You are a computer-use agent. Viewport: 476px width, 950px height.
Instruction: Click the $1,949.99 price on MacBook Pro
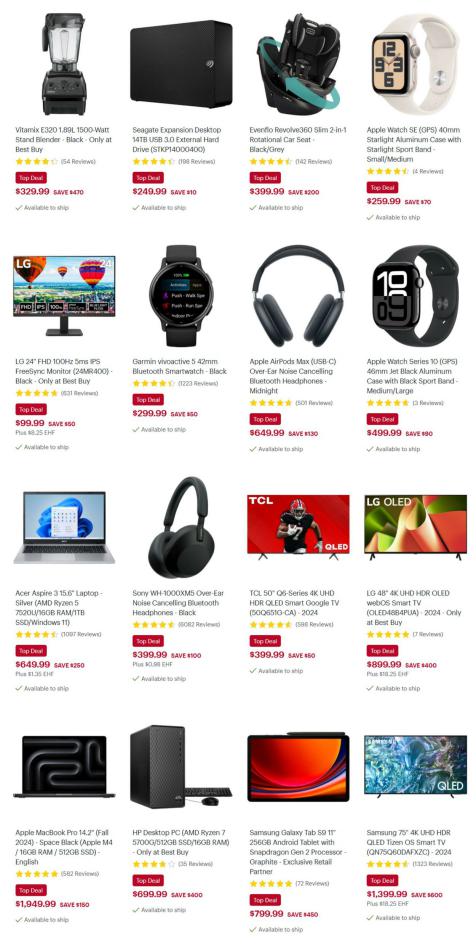[36, 904]
